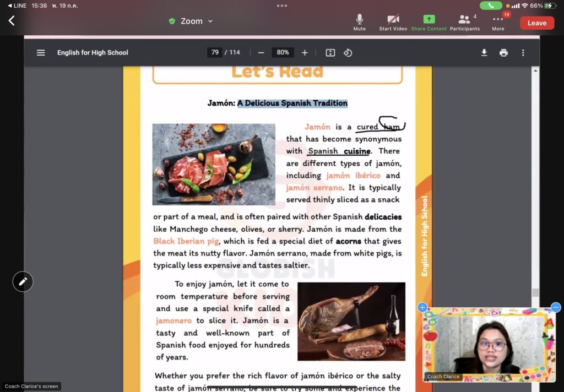564x392 pixels.
Task: Start video with the camera icon
Action: pos(393,20)
